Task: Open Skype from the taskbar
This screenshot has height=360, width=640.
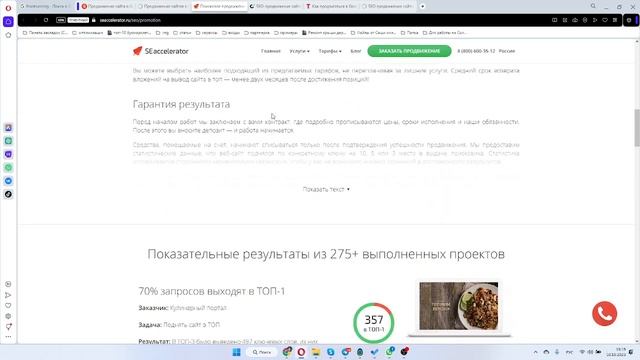Action: [330, 352]
